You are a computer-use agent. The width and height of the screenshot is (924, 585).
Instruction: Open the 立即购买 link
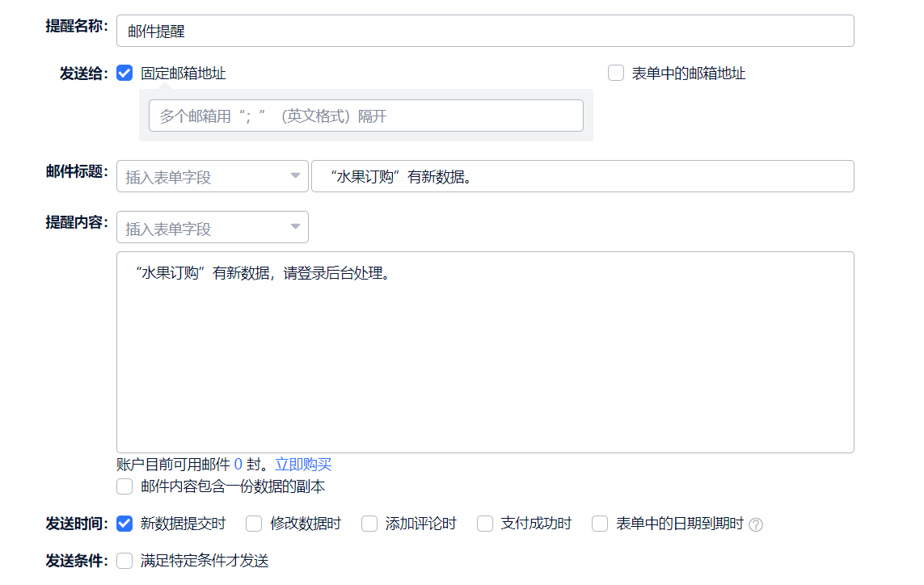pyautogui.click(x=303, y=465)
